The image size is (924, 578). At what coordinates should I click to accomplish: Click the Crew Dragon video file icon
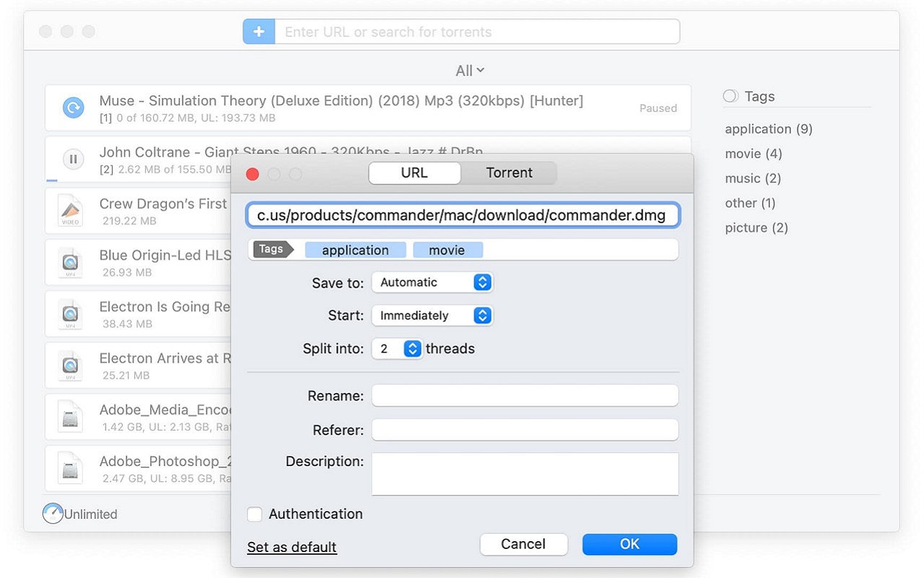coord(71,211)
